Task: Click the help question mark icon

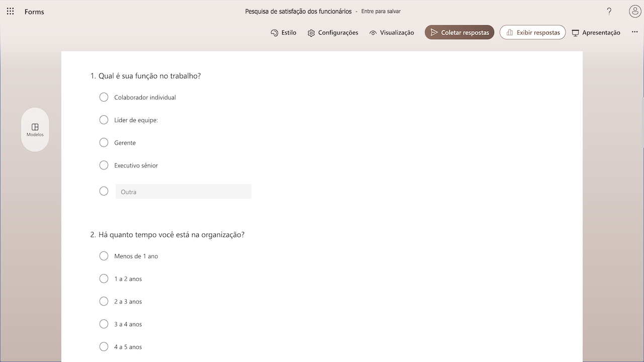Action: [x=609, y=12]
